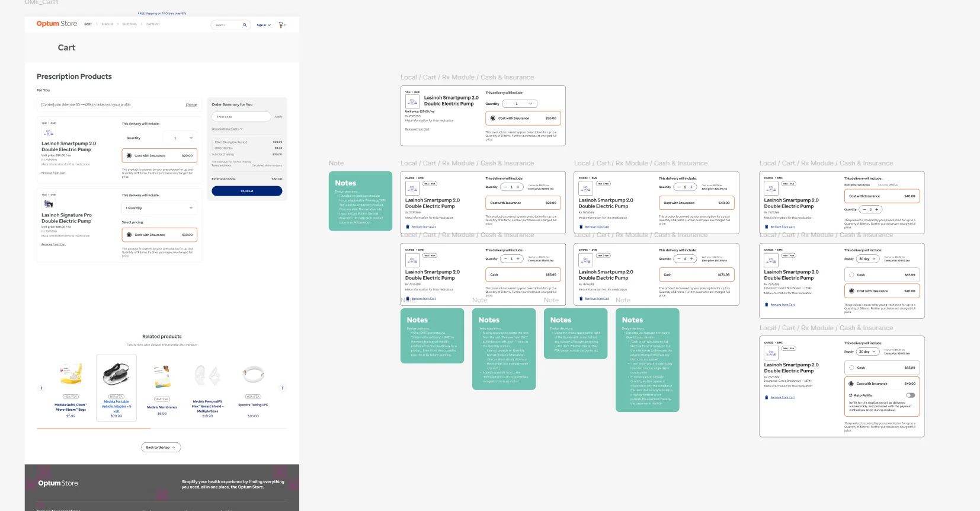This screenshot has height=511, width=980.
Task: Click the Auto-Refills cycle arrows icon
Action: 851,395
